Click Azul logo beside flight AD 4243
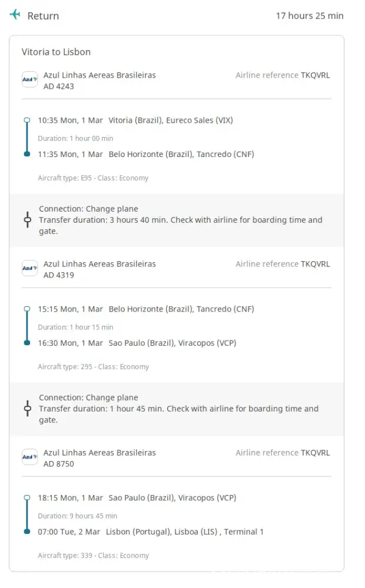This screenshot has height=588, width=365. [x=29, y=79]
